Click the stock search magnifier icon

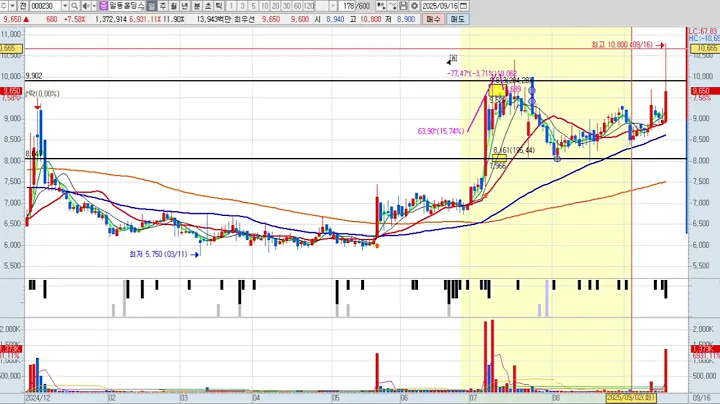74,6
